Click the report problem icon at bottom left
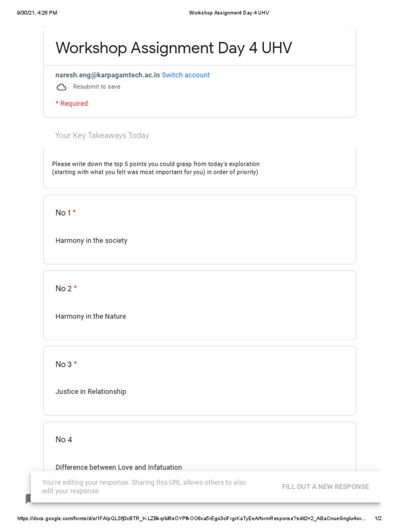This screenshot has height=532, width=399. coord(28,499)
